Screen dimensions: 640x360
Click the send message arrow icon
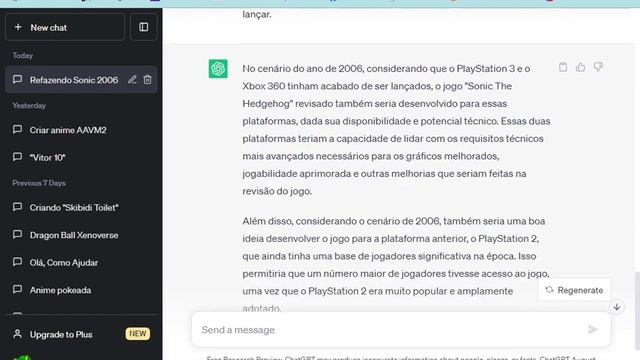[x=593, y=329]
